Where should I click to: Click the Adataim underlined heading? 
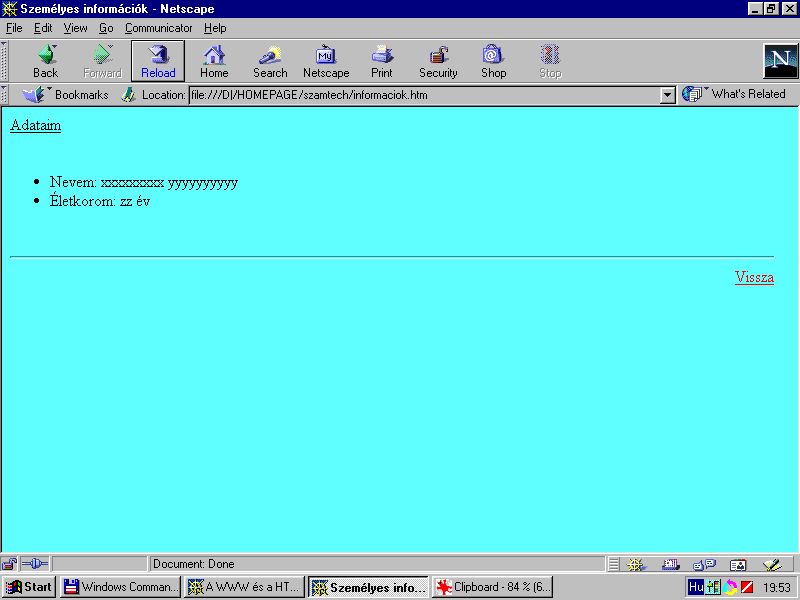(36, 126)
